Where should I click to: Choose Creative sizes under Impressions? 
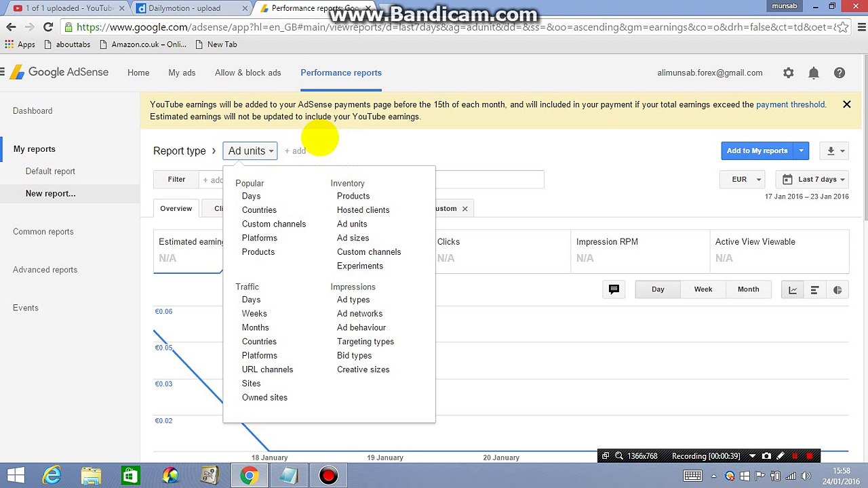[363, 369]
